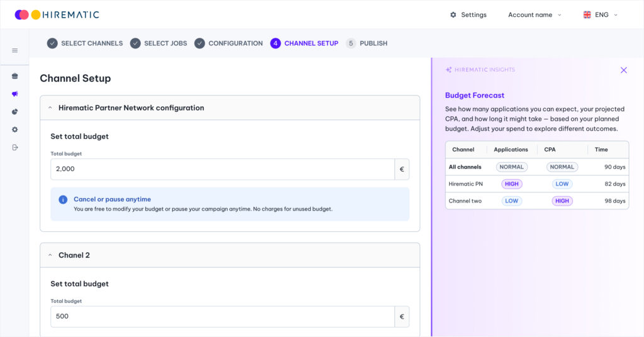Open Settings via gear icon
This screenshot has width=644, height=337.
pyautogui.click(x=453, y=15)
